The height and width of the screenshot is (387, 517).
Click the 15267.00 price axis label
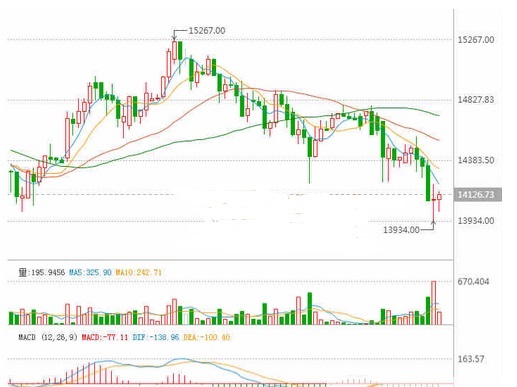pyautogui.click(x=476, y=40)
